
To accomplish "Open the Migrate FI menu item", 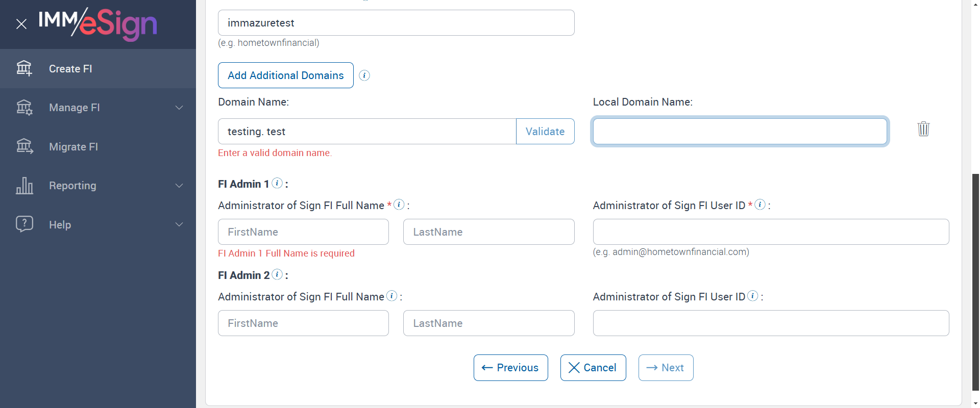I will [73, 147].
